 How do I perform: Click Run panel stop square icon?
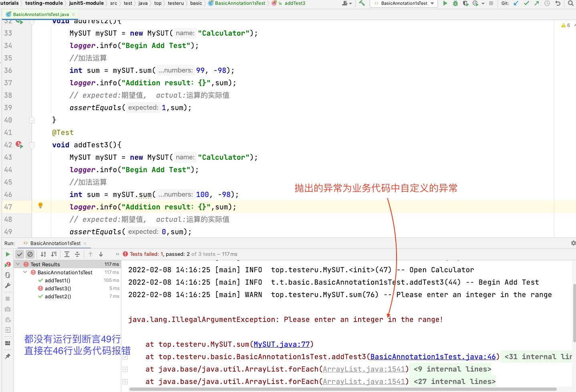coord(8,299)
